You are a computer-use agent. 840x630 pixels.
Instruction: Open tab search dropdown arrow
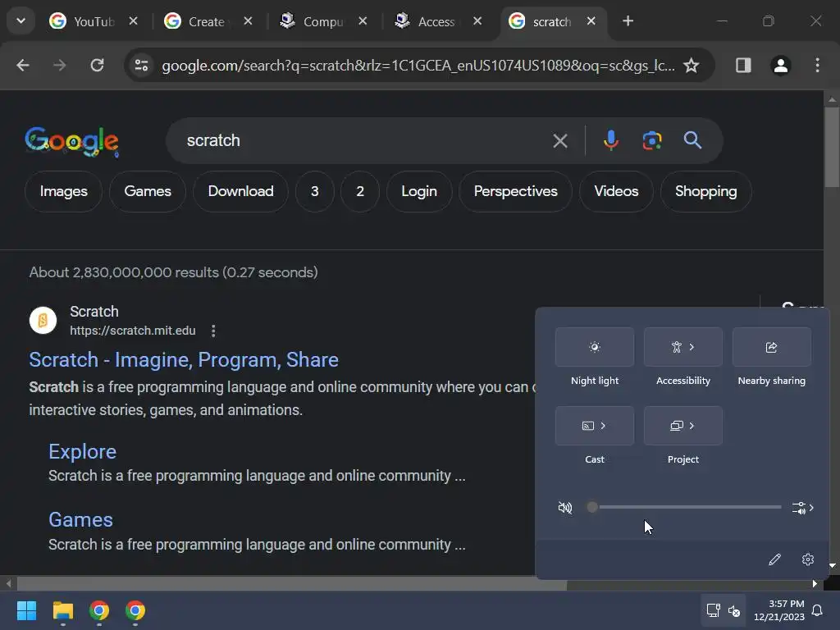coord(21,21)
